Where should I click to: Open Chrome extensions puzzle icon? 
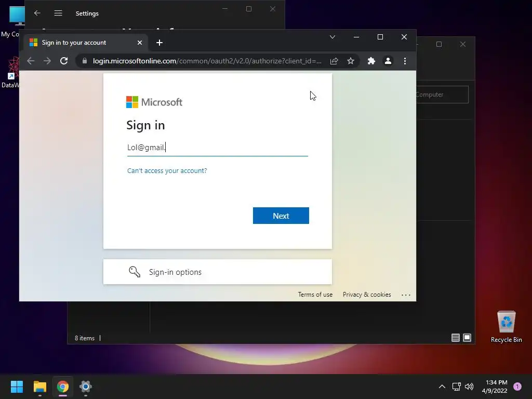tap(371, 61)
